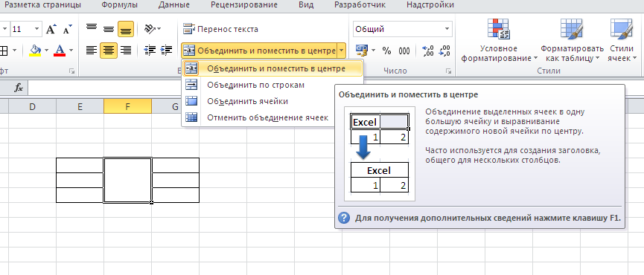Switch to the Разработчик tab
The height and width of the screenshot is (275, 644).
coord(360,5)
